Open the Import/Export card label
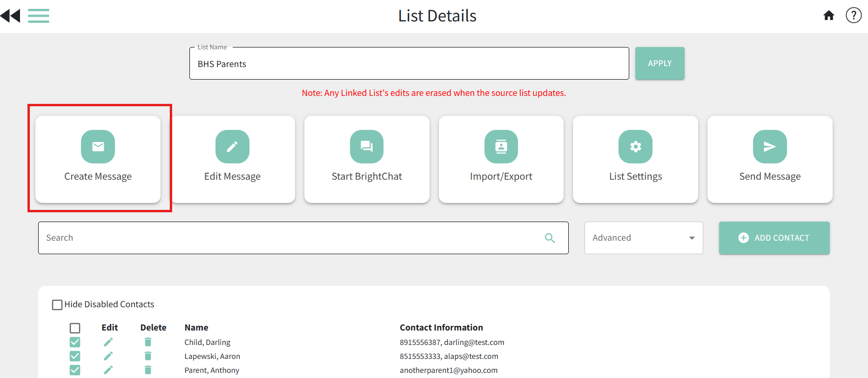 501,176
